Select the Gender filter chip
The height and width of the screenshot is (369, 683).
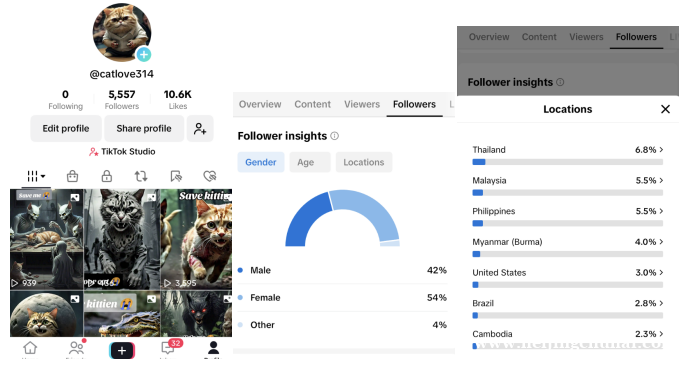260,162
